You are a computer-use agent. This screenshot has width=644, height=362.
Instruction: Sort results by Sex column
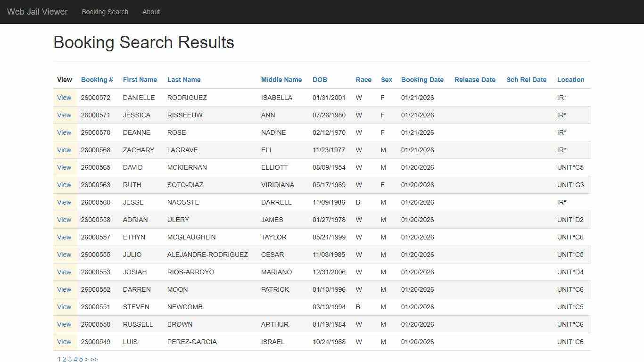tap(386, 80)
